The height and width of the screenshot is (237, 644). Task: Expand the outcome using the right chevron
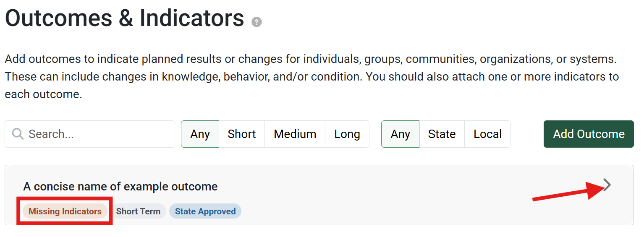607,185
